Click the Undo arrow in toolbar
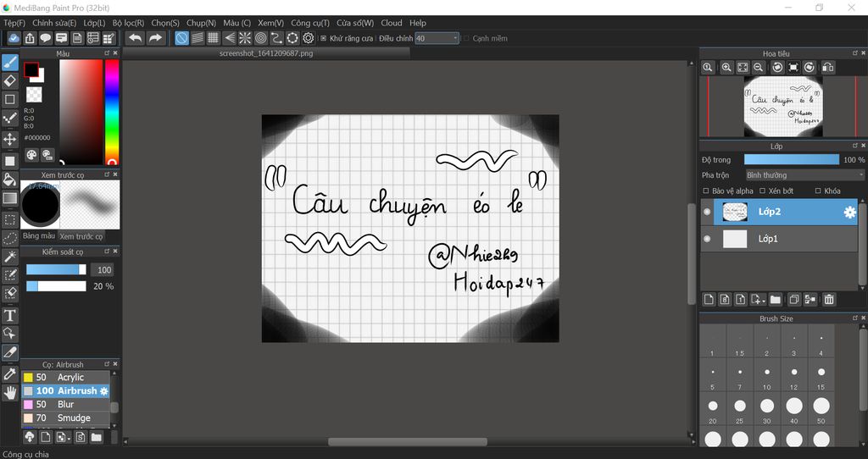The width and height of the screenshot is (868, 459). click(135, 37)
